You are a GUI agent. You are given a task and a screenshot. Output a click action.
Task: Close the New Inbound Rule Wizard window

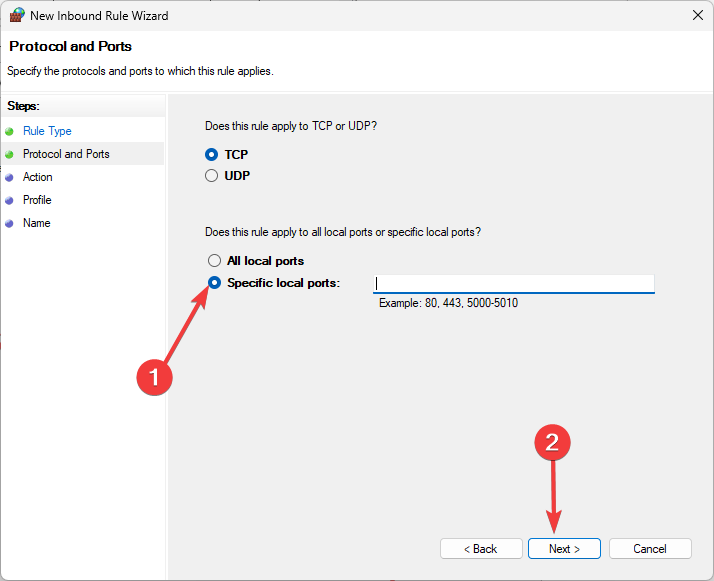(698, 15)
